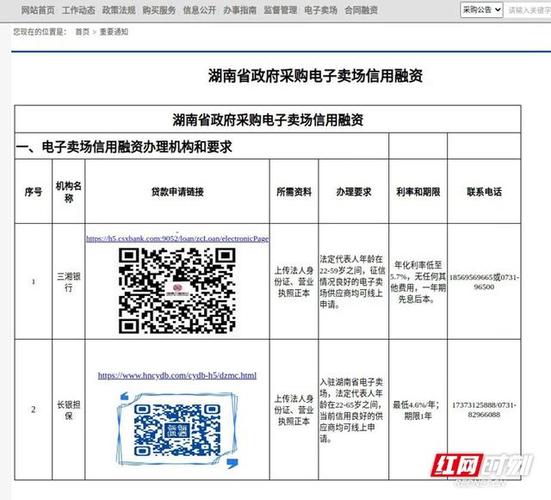The height and width of the screenshot is (500, 551).
Task: Click the 机构名称 column header
Action: tap(69, 192)
